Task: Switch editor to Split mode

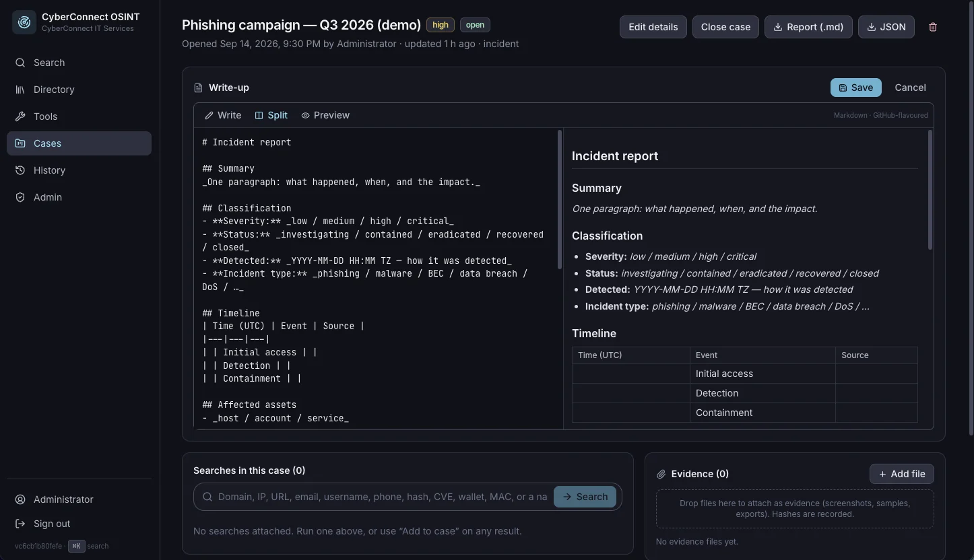Action: (271, 115)
